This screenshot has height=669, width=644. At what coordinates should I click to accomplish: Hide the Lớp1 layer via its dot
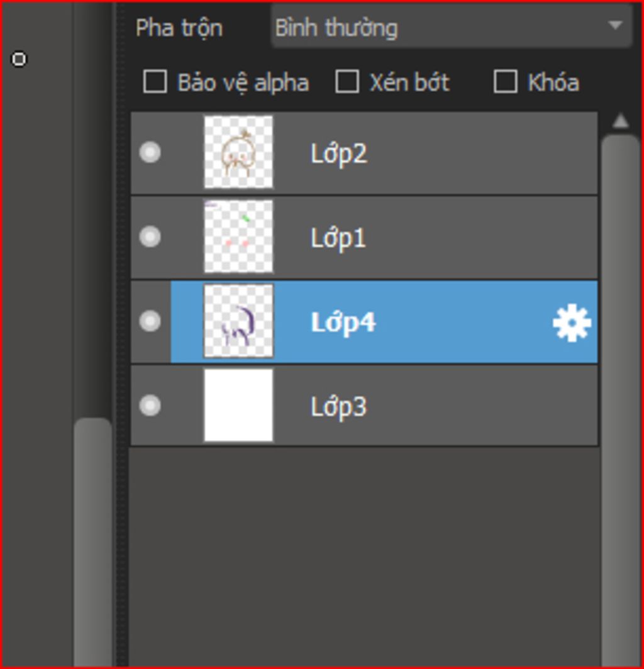(150, 236)
